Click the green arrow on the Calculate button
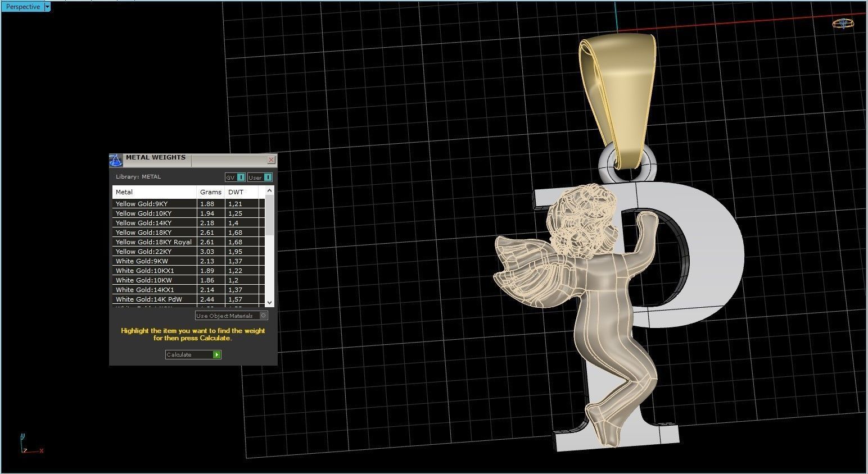868x474 pixels. click(217, 354)
